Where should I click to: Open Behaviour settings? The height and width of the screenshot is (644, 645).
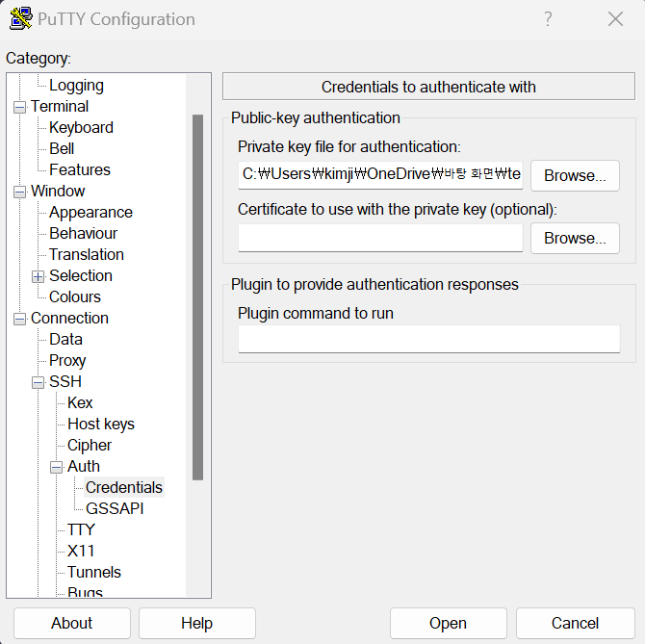(84, 234)
